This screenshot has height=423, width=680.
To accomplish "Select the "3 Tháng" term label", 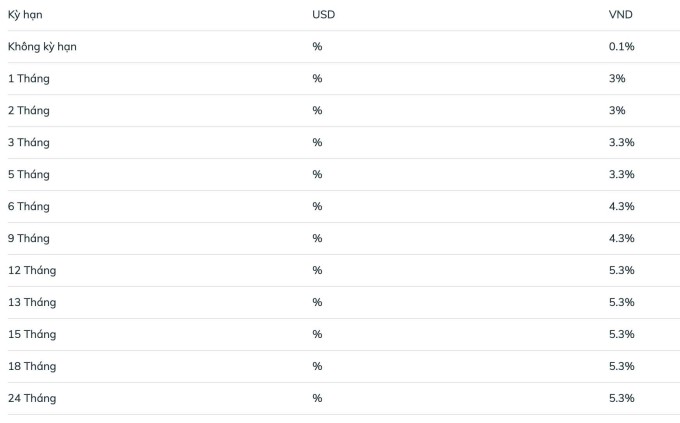I will [x=28, y=142].
